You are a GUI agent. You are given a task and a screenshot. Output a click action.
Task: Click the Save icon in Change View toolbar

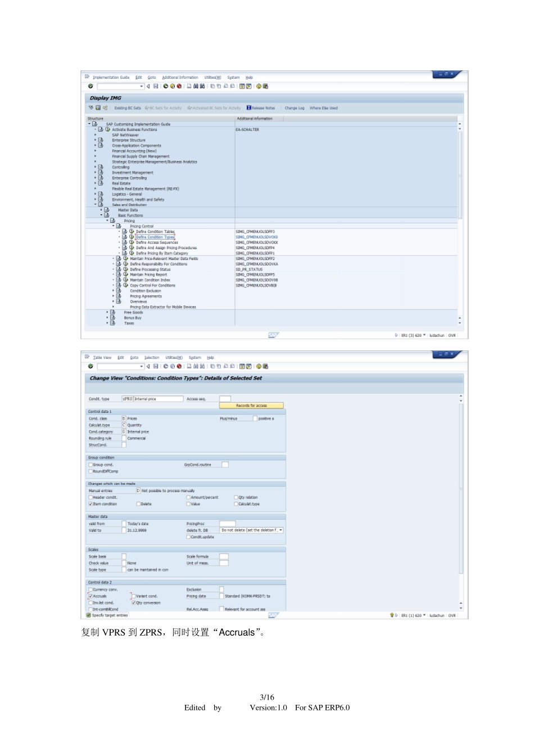click(x=156, y=366)
